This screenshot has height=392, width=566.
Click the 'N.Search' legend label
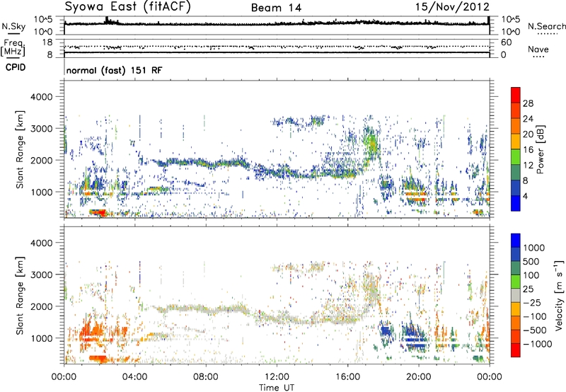[x=546, y=26]
